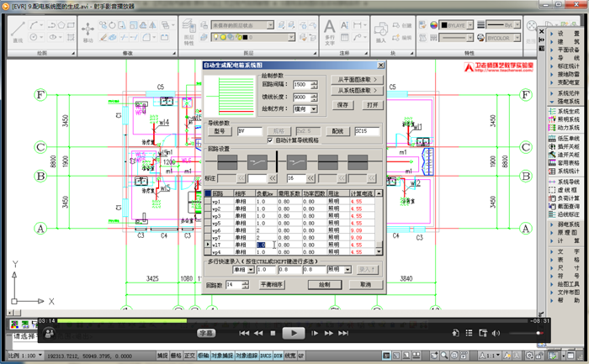589x364 pixels.
Task: Toggle 捕捉 snap mode in status bar
Action: (162, 356)
